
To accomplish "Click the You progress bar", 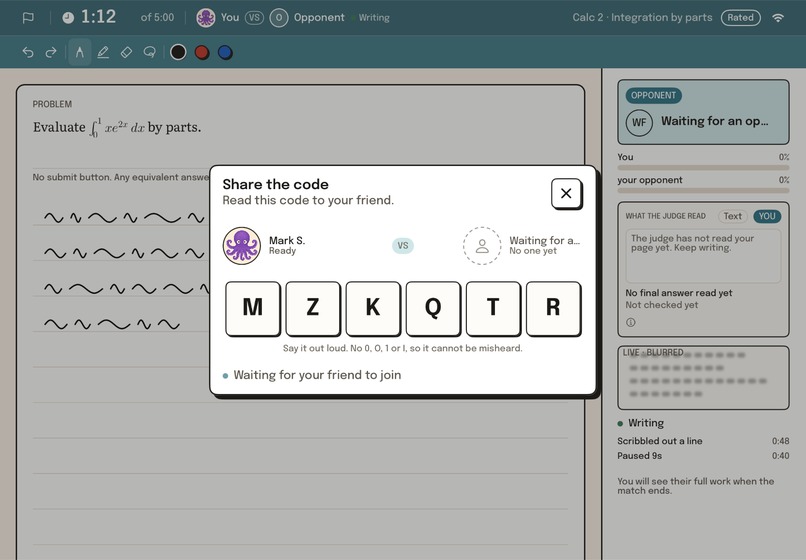I will [703, 168].
